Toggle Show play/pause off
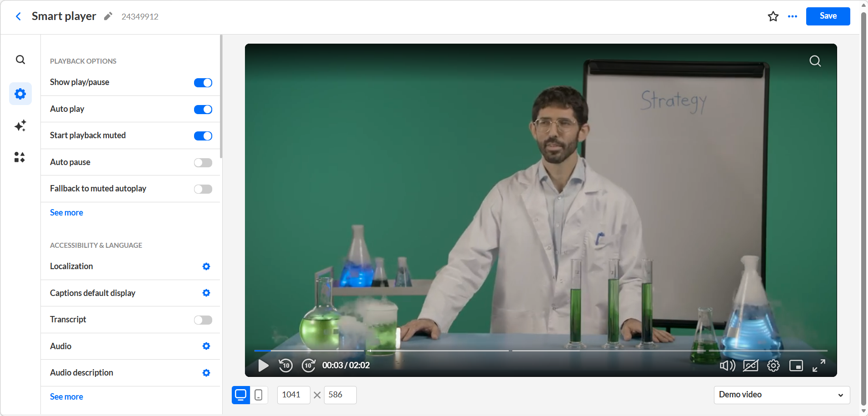The height and width of the screenshot is (416, 868). tap(203, 83)
